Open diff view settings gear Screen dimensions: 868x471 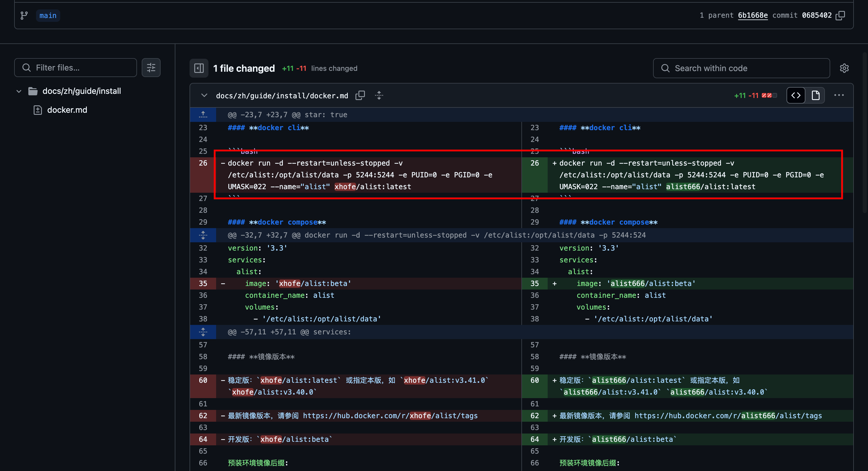pyautogui.click(x=844, y=68)
